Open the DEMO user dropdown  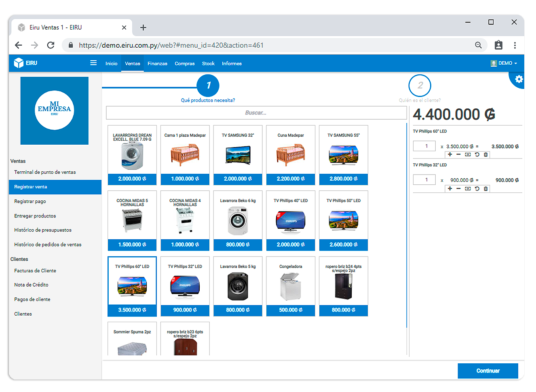tap(504, 63)
